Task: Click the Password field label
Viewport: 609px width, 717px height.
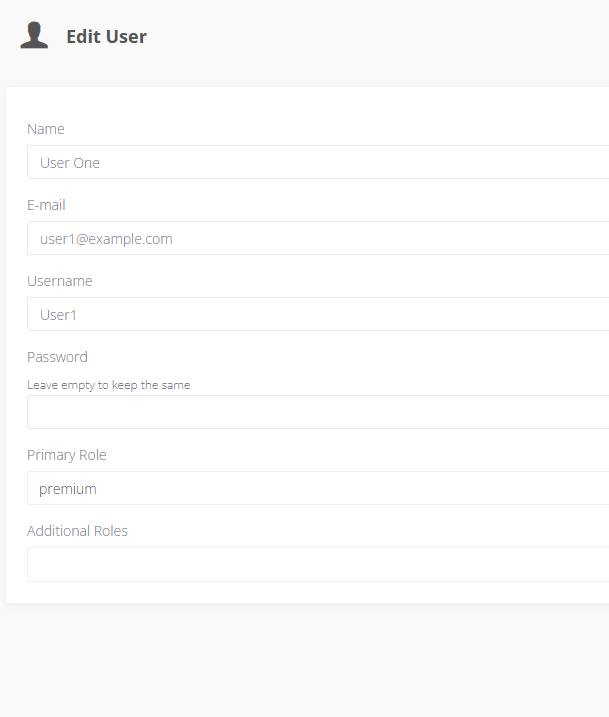Action: pyautogui.click(x=58, y=357)
